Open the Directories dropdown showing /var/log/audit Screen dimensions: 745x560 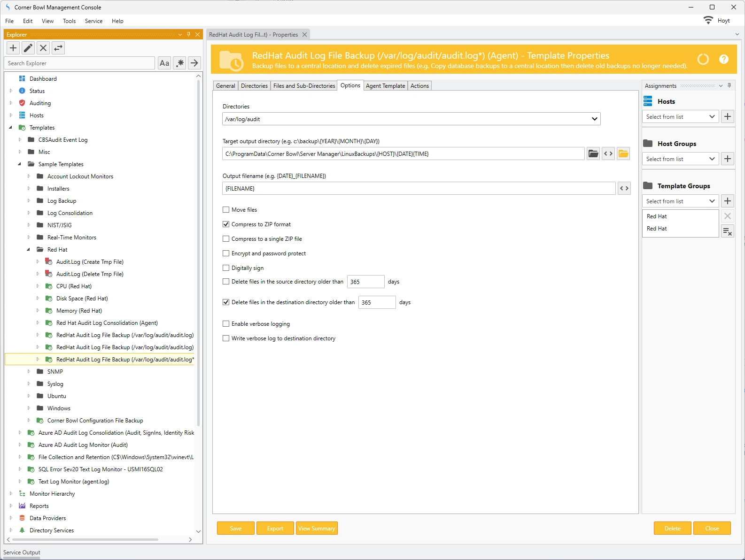[x=594, y=119]
